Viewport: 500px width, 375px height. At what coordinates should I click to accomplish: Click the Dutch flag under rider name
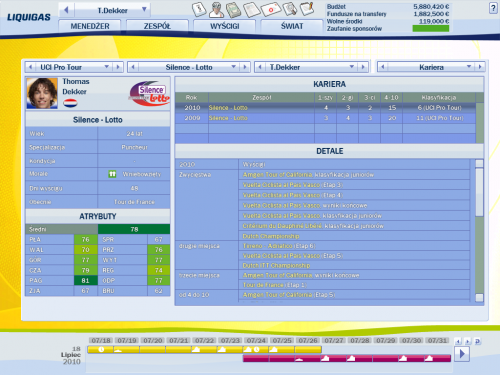pos(70,103)
